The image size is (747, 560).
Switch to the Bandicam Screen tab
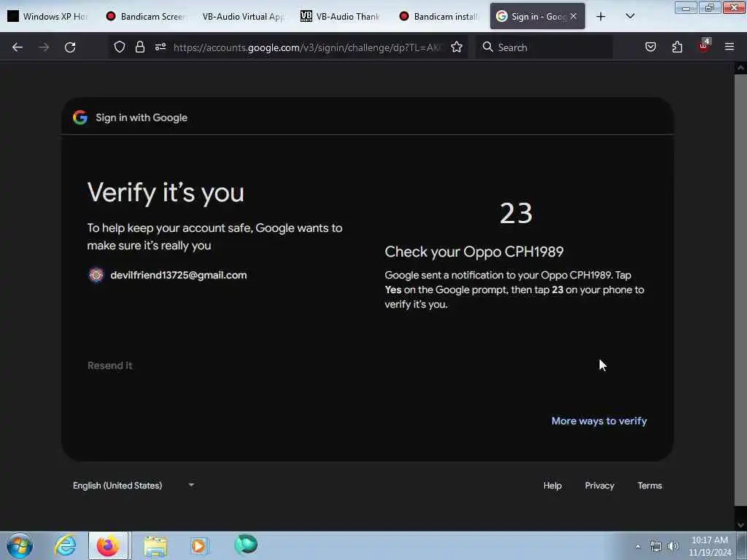tap(146, 16)
